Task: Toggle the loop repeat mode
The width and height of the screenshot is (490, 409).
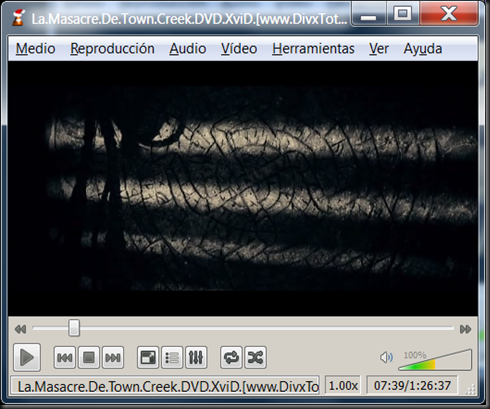Action: (231, 357)
